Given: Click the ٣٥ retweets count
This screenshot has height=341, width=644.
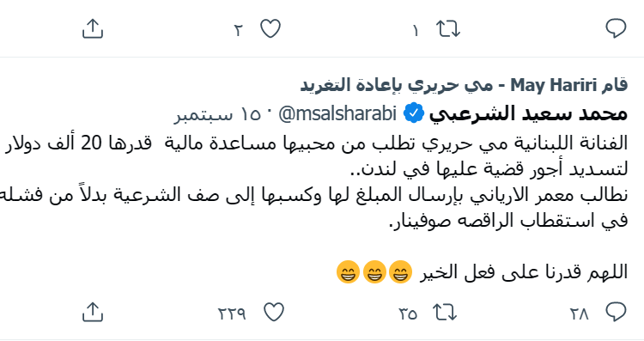Looking at the screenshot, I should 408,314.
